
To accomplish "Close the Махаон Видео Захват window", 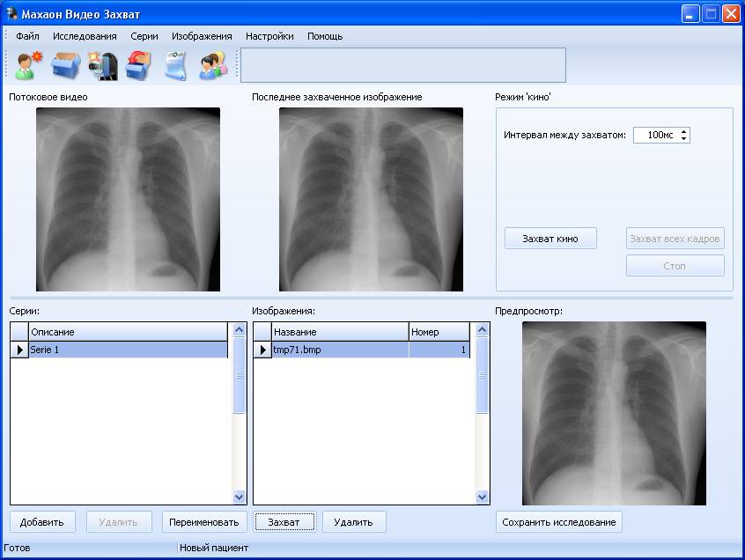I will (x=731, y=14).
